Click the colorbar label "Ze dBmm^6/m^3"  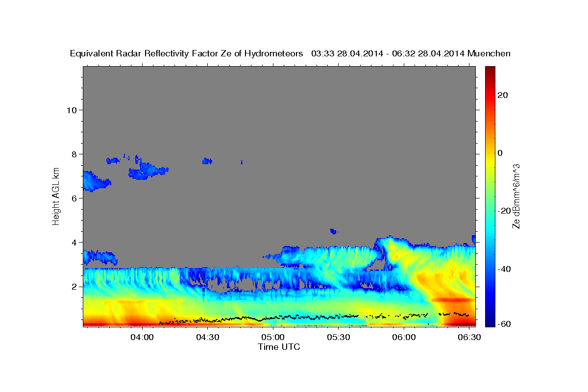coord(516,196)
